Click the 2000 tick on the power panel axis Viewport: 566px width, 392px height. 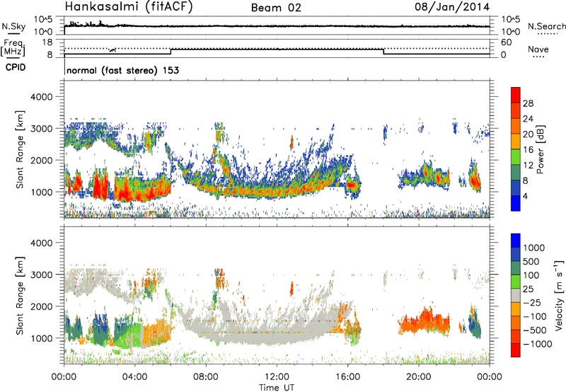(x=42, y=160)
